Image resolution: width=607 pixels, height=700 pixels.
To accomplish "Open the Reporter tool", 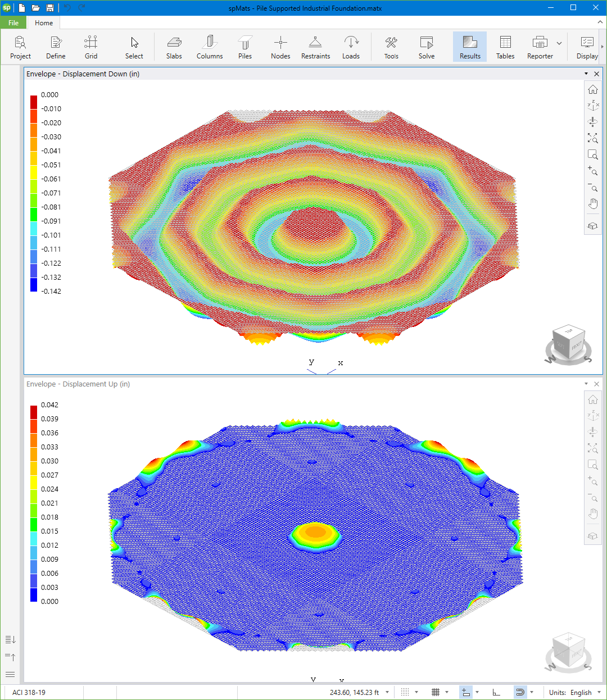I will (540, 47).
